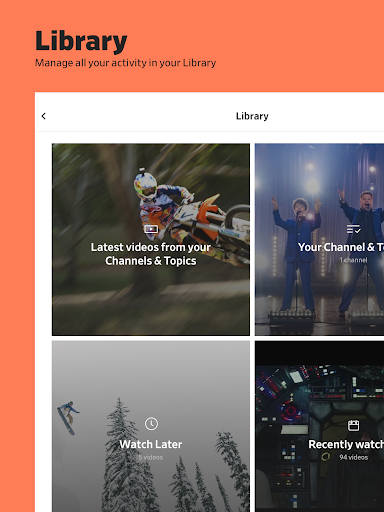Screen dimensions: 384x512
Task: Click the clapperboard icon above Recently watched
Action: [x=353, y=425]
